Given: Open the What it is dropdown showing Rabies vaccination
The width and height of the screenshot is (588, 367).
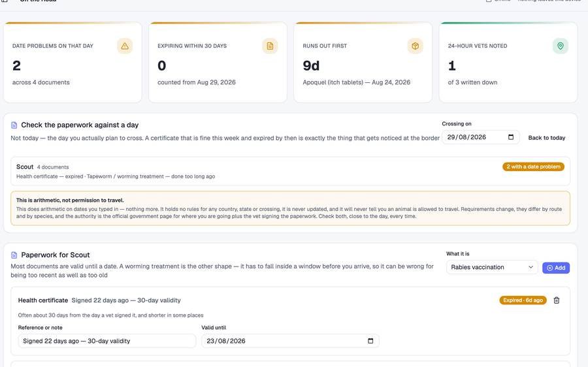Looking at the screenshot, I should pos(492,267).
